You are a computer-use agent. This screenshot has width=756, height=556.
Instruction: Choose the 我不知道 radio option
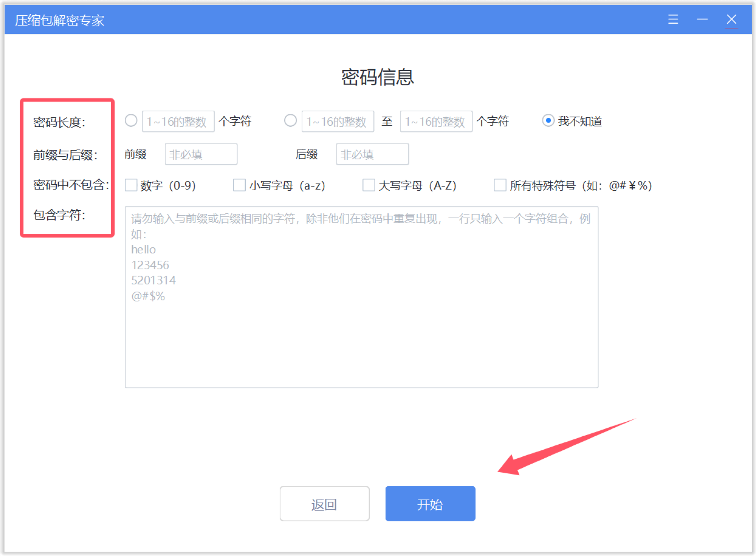pyautogui.click(x=548, y=120)
